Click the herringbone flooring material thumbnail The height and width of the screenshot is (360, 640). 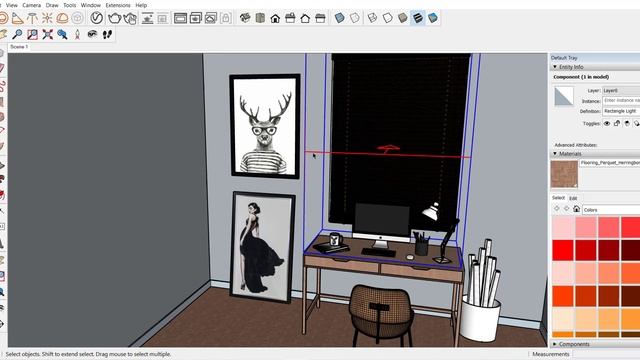(564, 174)
